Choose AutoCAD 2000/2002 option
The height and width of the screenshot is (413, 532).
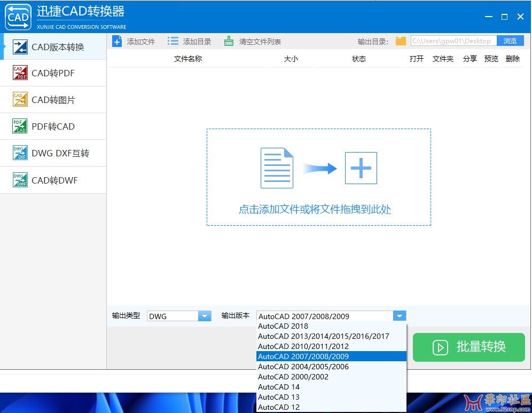[331, 377]
